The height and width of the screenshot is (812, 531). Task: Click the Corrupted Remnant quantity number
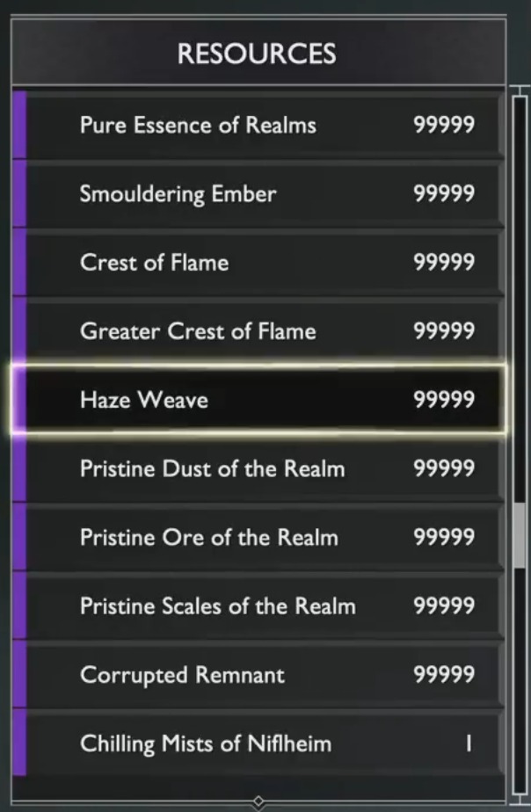[x=444, y=675]
